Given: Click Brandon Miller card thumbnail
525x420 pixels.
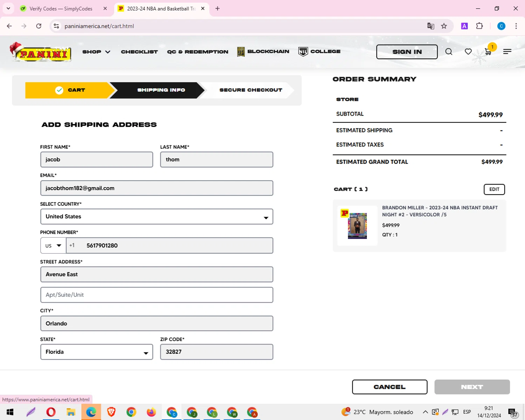Looking at the screenshot, I should tap(357, 226).
